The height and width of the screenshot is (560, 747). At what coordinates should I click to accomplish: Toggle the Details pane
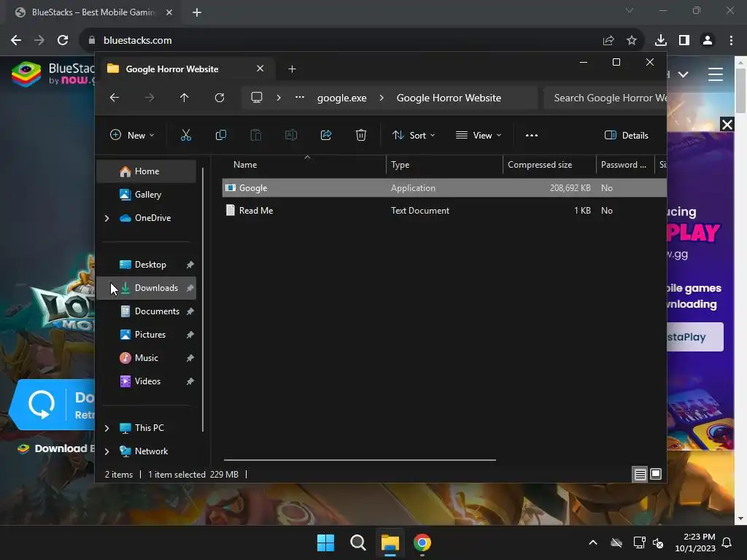click(x=626, y=135)
